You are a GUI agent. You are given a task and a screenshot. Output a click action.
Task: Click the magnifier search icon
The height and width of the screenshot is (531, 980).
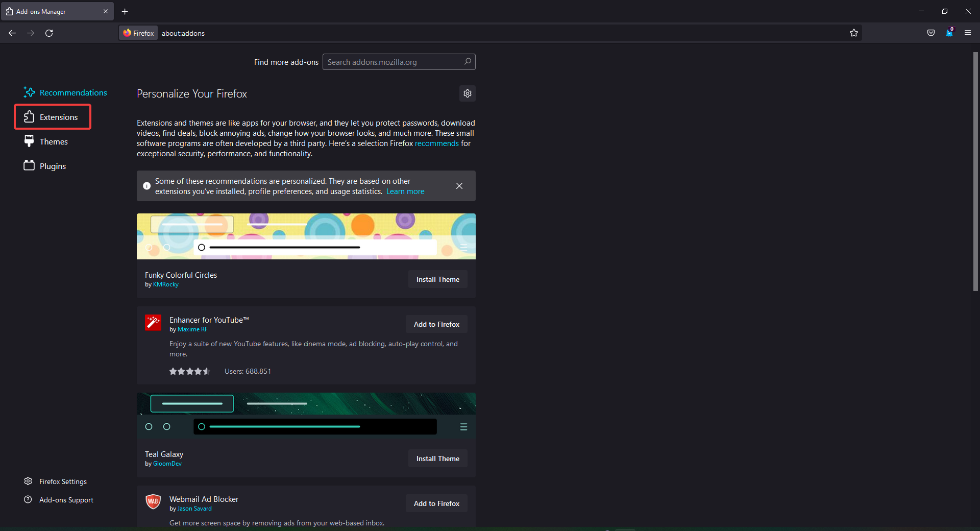(x=468, y=62)
